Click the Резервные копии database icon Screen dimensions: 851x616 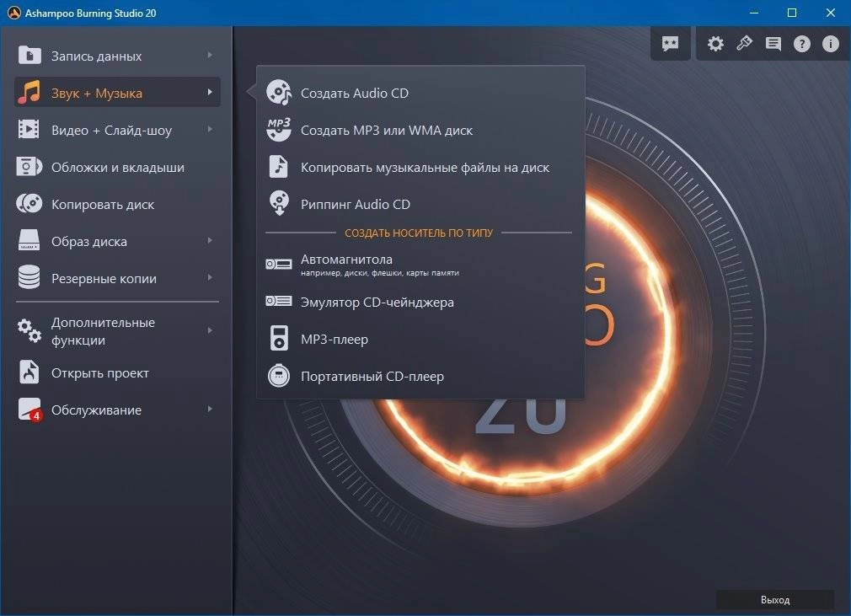[x=29, y=277]
